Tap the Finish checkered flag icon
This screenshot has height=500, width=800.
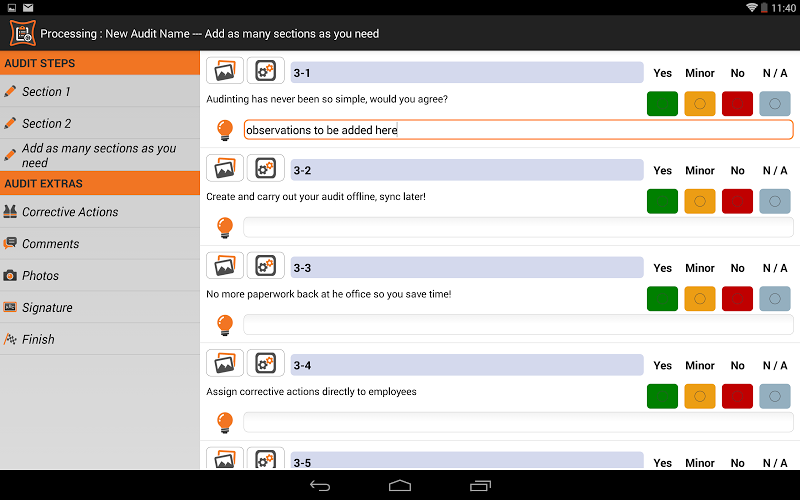click(10, 339)
